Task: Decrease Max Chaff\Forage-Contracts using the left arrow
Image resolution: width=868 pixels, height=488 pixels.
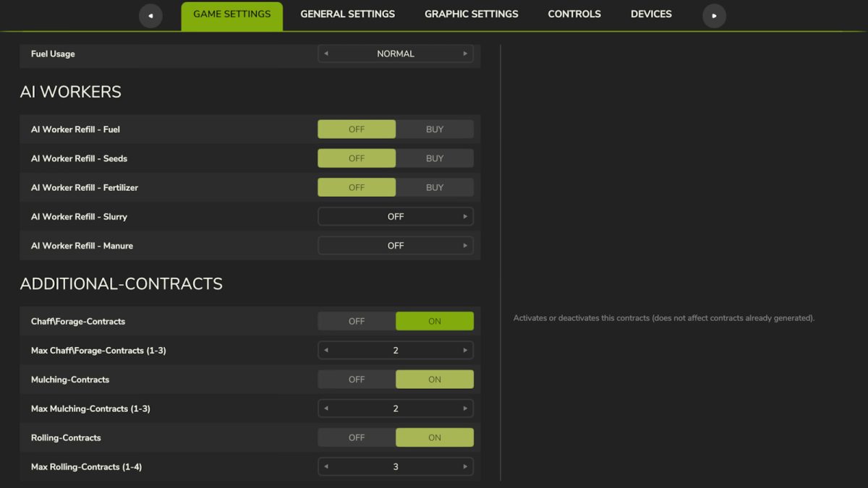Action: tap(326, 350)
